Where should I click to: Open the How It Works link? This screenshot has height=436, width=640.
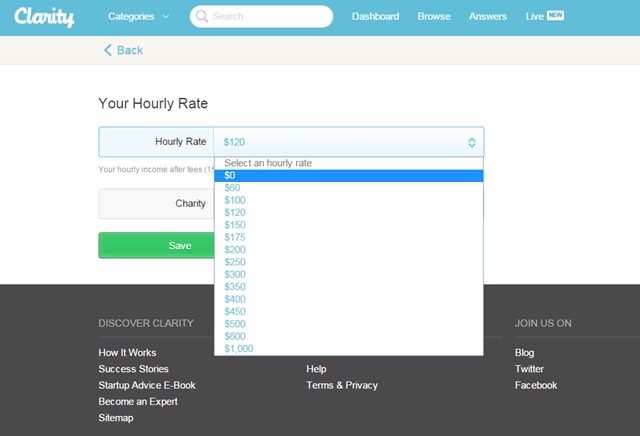coord(127,353)
